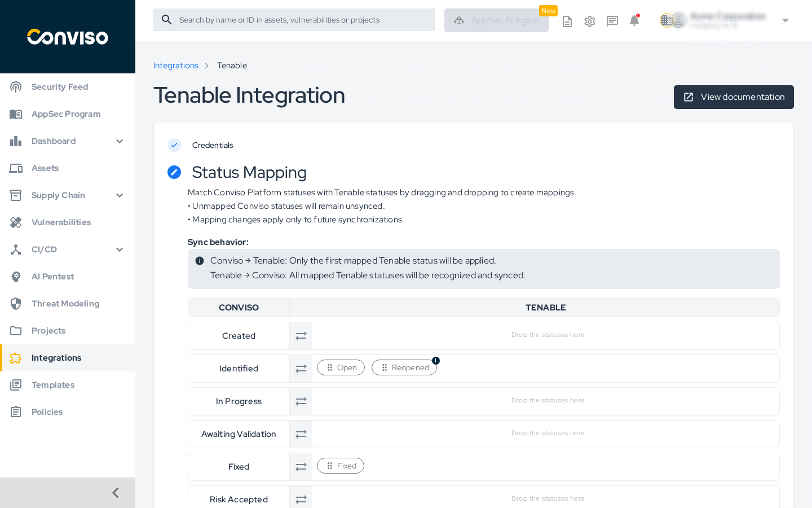This screenshot has width=812, height=508.
Task: Expand the Dashboard chevron
Action: [x=120, y=141]
